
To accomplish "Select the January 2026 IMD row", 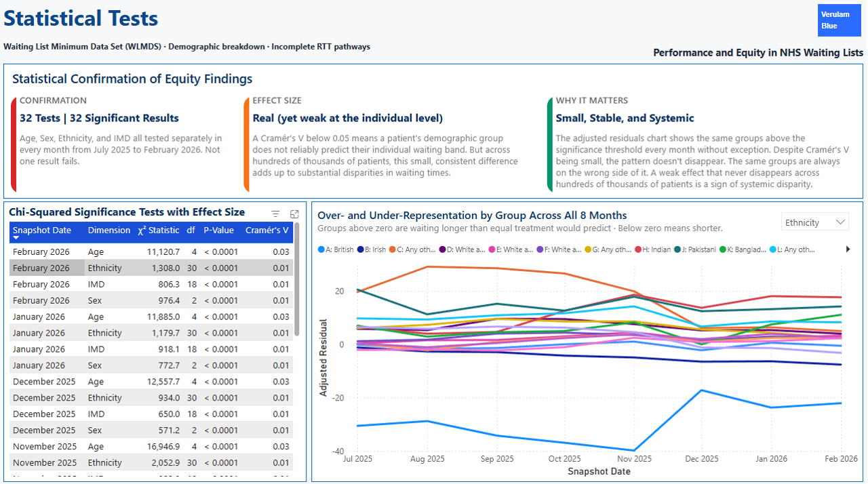I will point(152,350).
